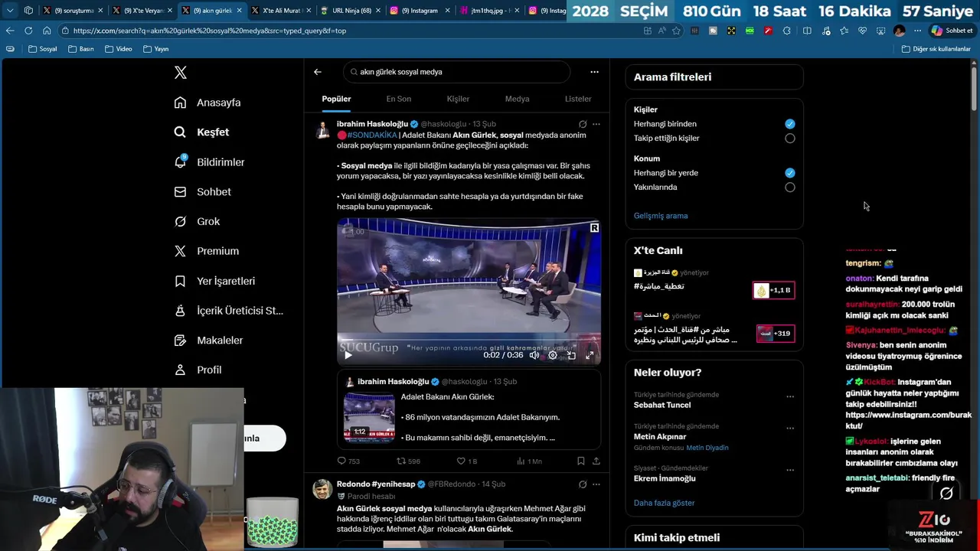Image resolution: width=980 pixels, height=551 pixels.
Task: Open the Sosyal bookmarks folder
Action: tap(42, 49)
